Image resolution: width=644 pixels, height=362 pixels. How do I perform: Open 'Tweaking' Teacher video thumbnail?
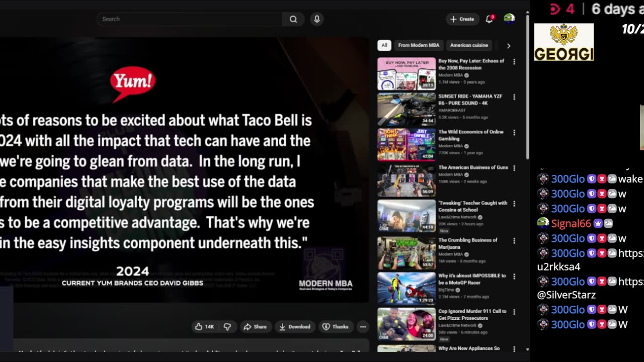[x=407, y=216]
